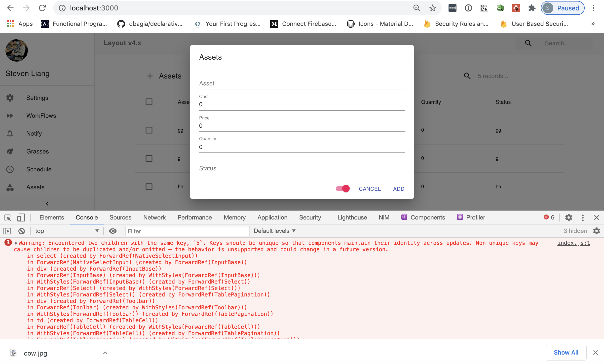
Task: Check the checkbox next to the gg row
Action: (x=149, y=130)
